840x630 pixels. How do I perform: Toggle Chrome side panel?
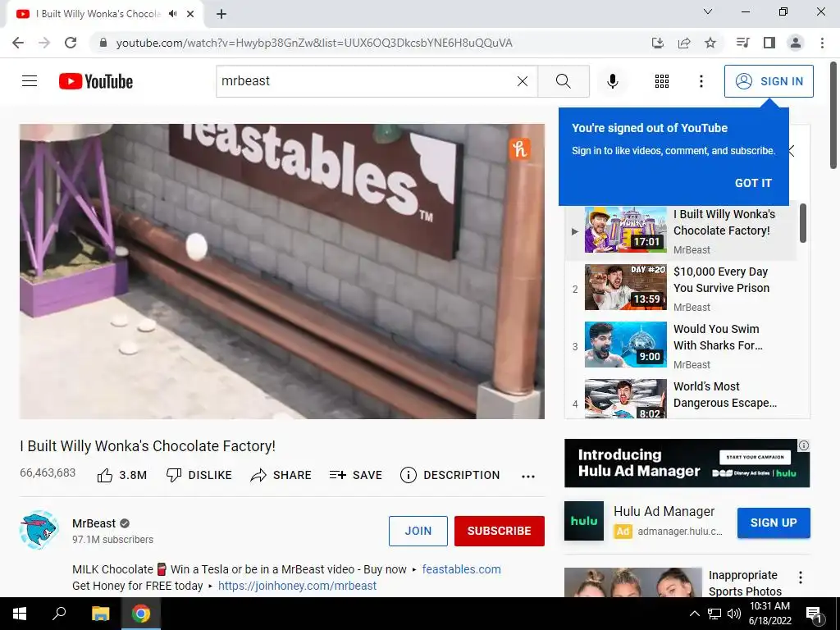(x=769, y=43)
